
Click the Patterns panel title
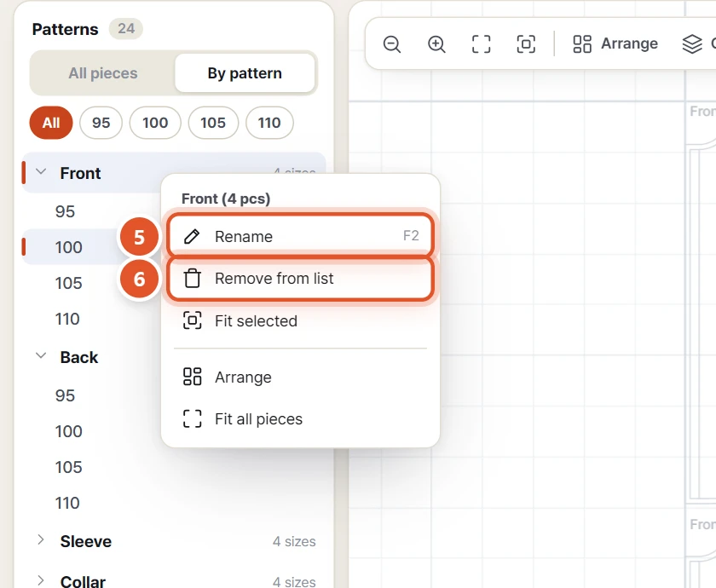(66, 29)
